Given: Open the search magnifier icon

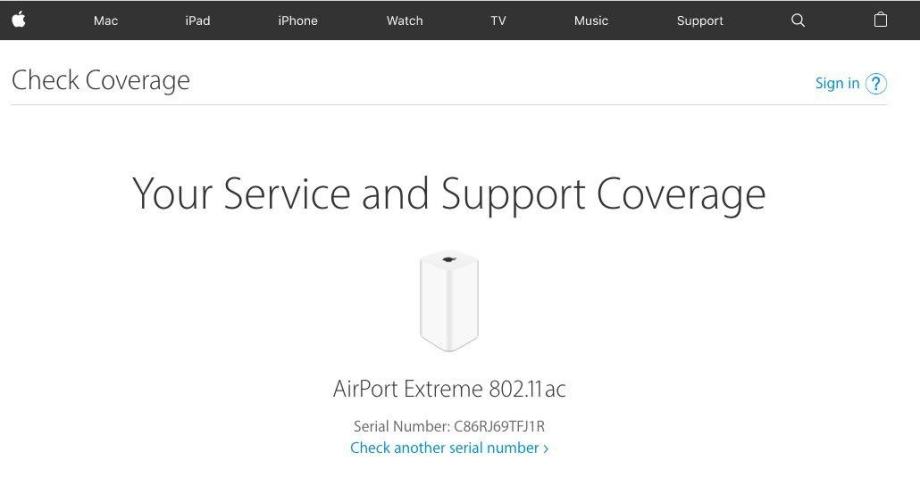Looking at the screenshot, I should [797, 21].
